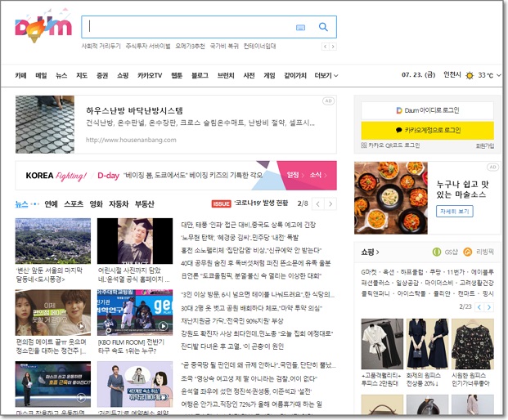Expand the 더보기 dropdown menu
The width and height of the screenshot is (508, 420).
pyautogui.click(x=326, y=75)
